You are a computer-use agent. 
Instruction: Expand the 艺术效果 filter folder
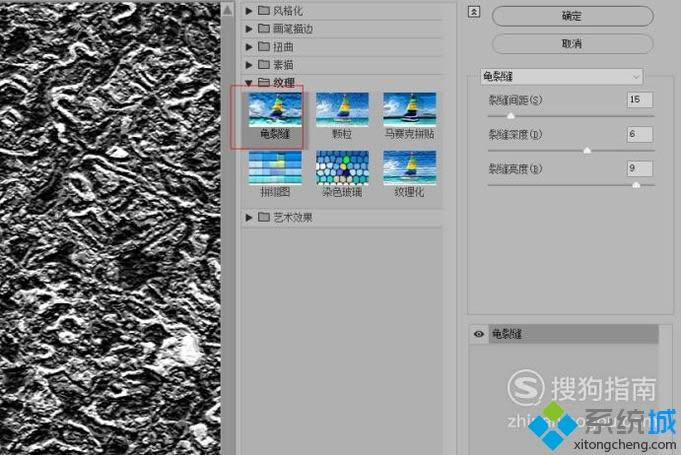[x=249, y=217]
